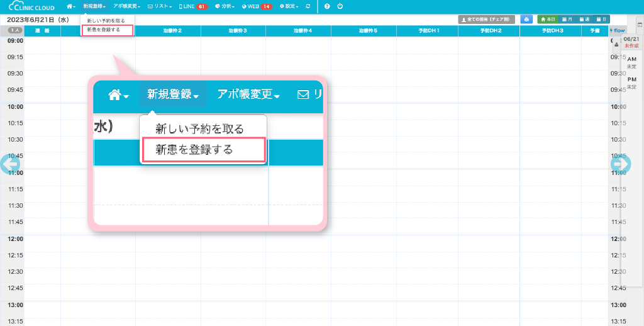644x326 pixels.
Task: Expand the 設定 settings dropdown
Action: (x=289, y=6)
